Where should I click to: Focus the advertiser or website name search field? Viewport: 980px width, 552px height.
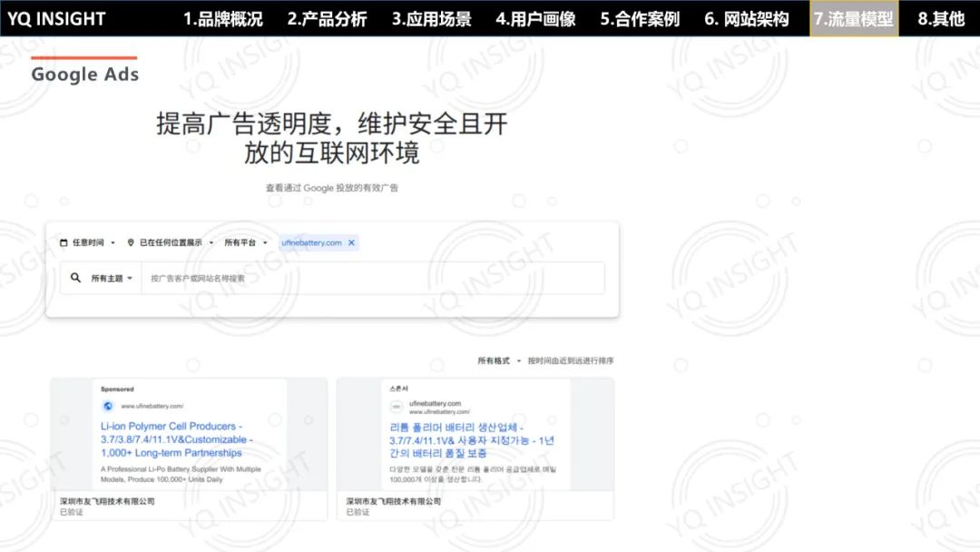373,278
